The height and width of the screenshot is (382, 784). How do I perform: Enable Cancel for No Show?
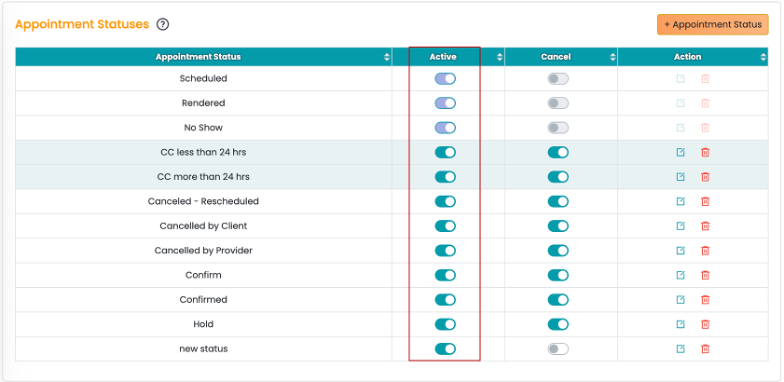coord(558,128)
